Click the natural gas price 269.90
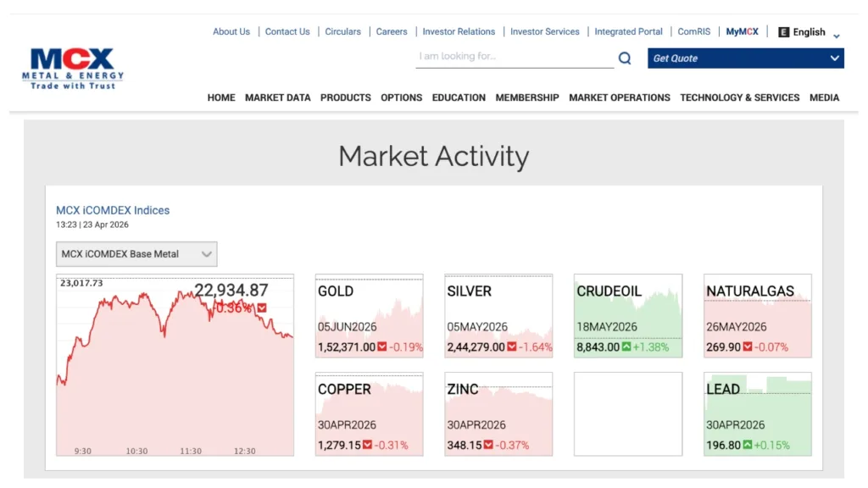Image resolution: width=868 pixels, height=488 pixels. (x=723, y=347)
